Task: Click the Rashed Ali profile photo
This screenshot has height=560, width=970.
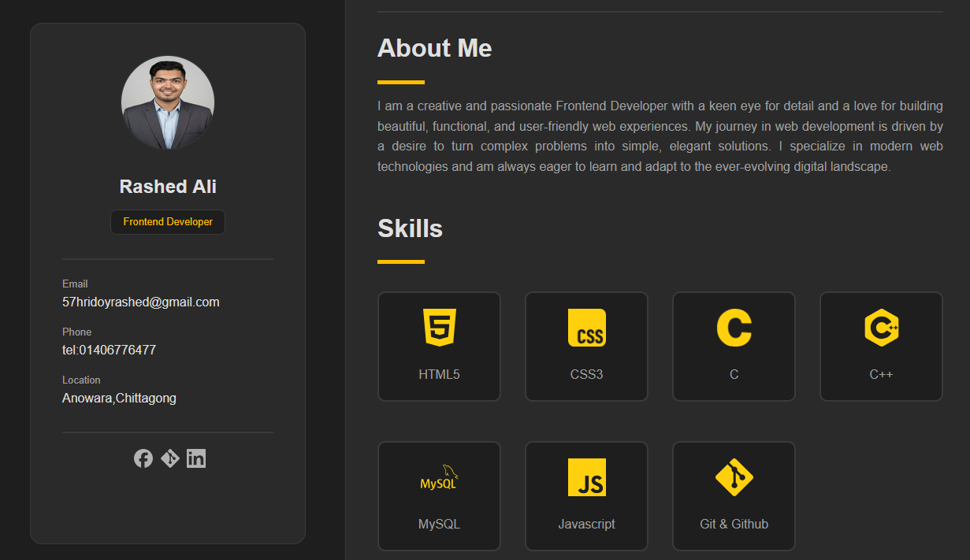Action: coord(168,102)
